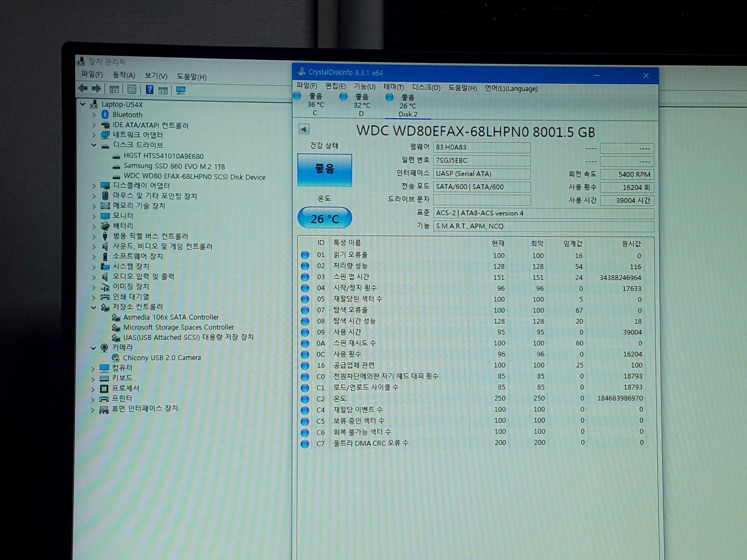Collapse the 카메라 category
The height and width of the screenshot is (560, 747).
[93, 348]
